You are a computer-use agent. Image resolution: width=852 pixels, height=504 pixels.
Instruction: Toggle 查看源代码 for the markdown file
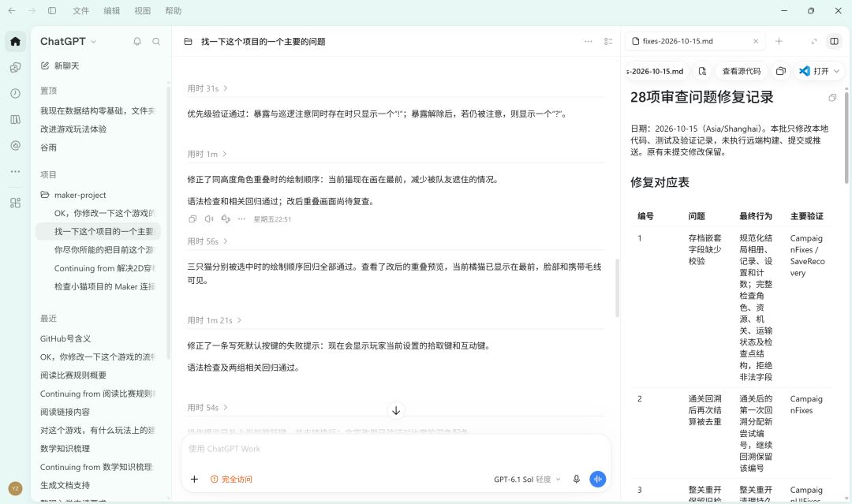[741, 71]
